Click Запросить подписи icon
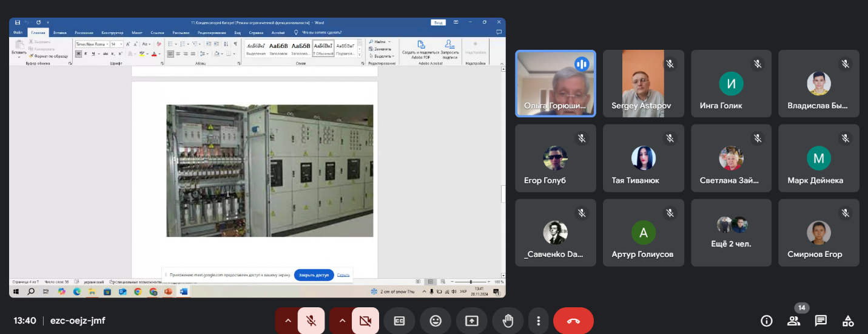 pos(449,49)
